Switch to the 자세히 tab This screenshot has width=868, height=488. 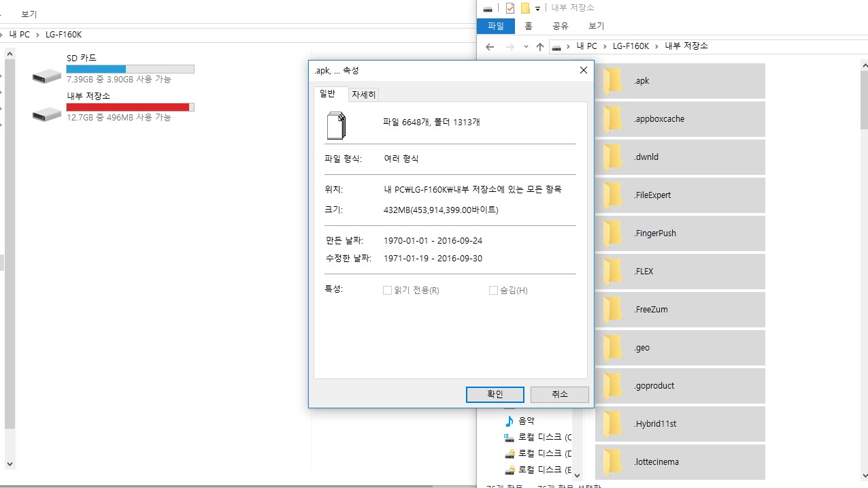coord(364,95)
